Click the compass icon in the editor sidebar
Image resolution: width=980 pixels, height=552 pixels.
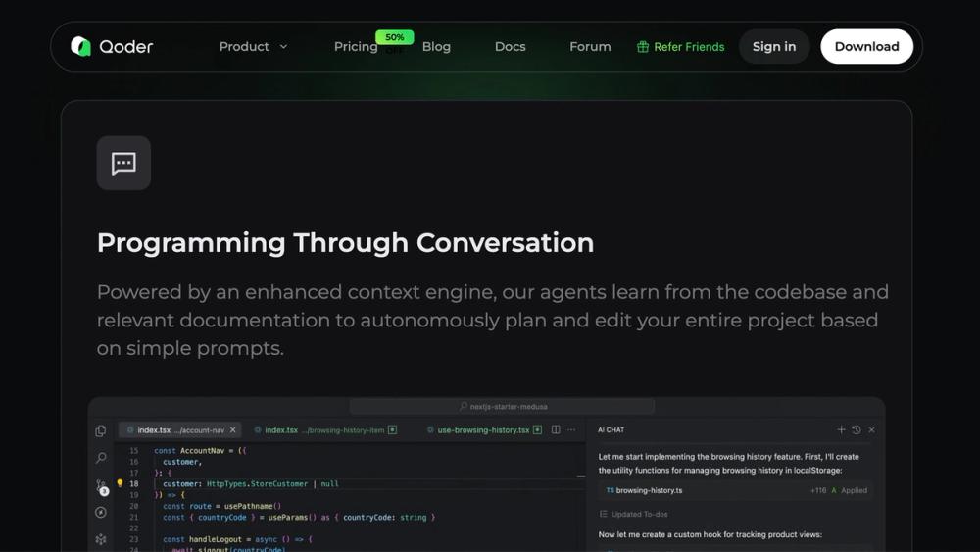coord(101,512)
